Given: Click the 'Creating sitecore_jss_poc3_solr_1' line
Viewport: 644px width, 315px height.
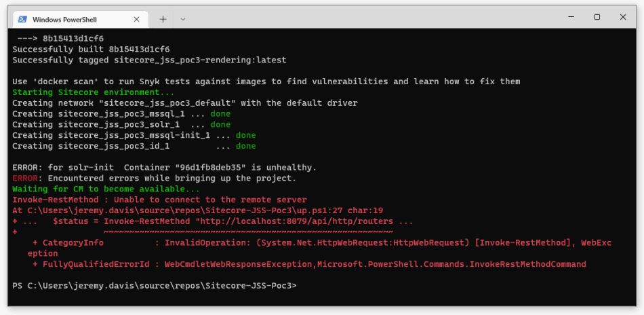Looking at the screenshot, I should (121, 124).
